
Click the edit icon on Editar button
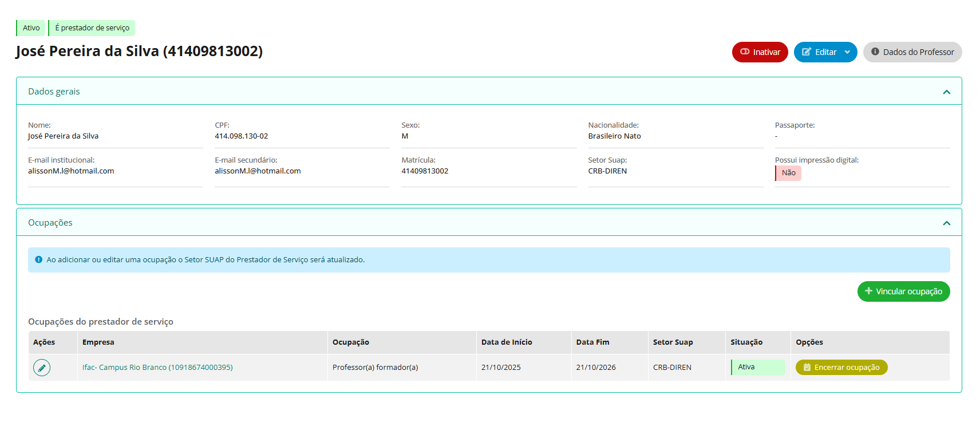click(806, 52)
